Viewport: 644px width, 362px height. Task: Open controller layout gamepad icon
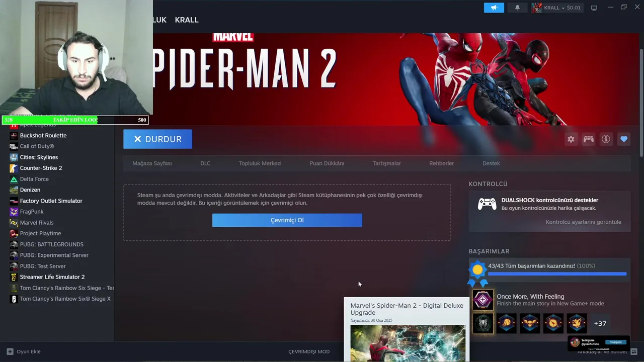pyautogui.click(x=588, y=139)
